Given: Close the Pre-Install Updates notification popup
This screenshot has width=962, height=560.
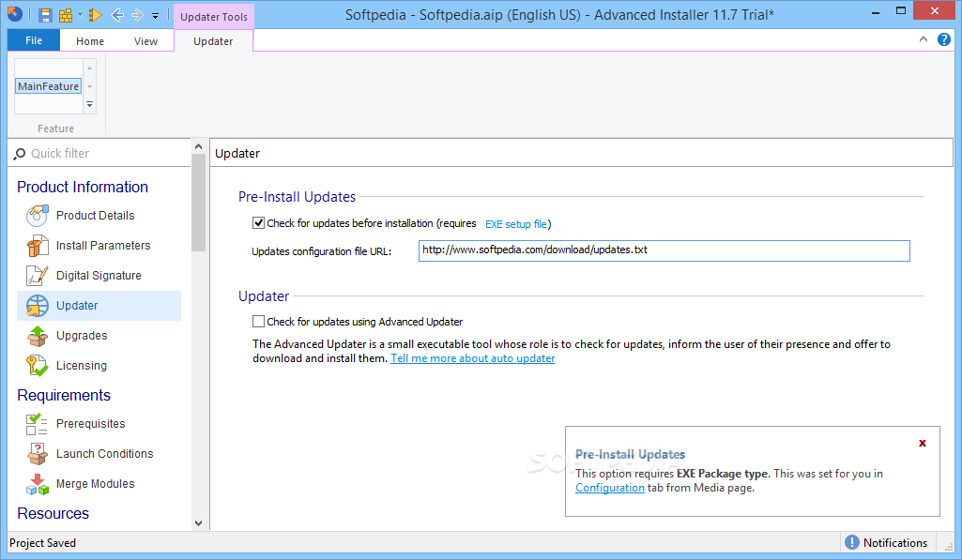Looking at the screenshot, I should pos(923,443).
